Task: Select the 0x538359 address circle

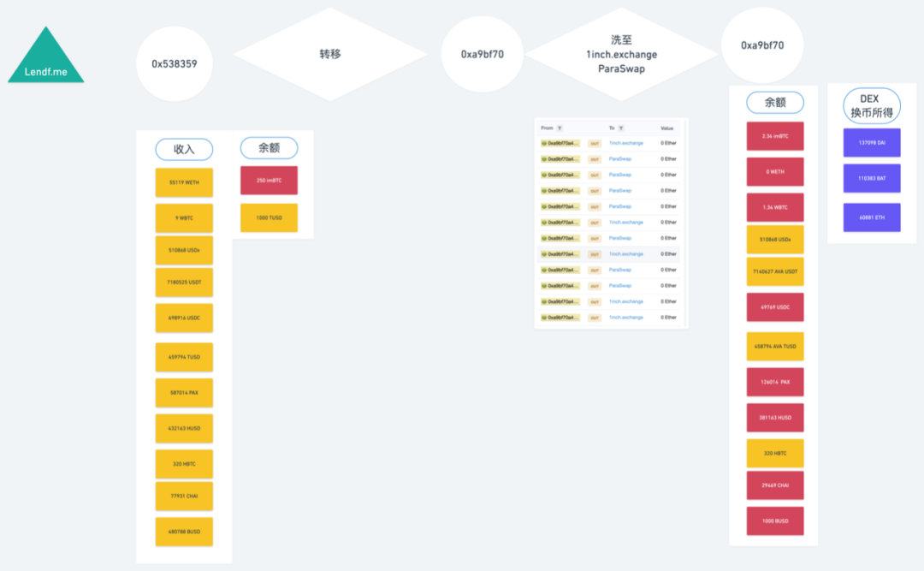Action: coord(175,63)
